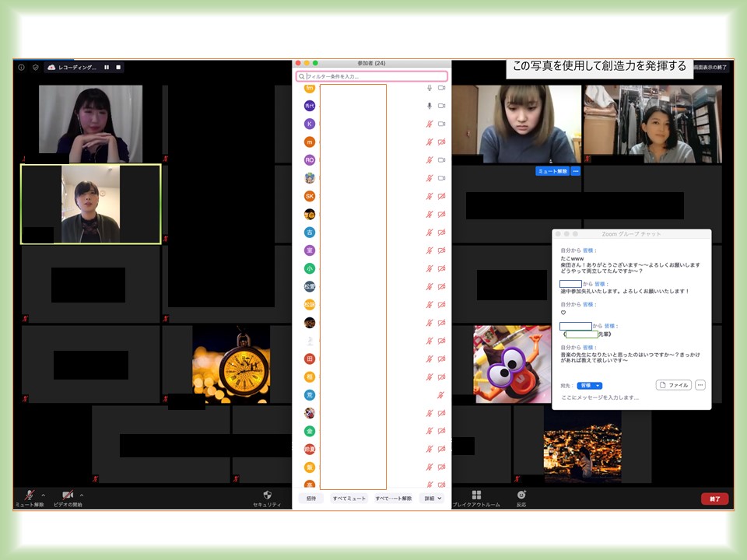The height and width of the screenshot is (560, 747).
Task: Expand video options arrow beside ビデオの開始
Action: tap(82, 495)
